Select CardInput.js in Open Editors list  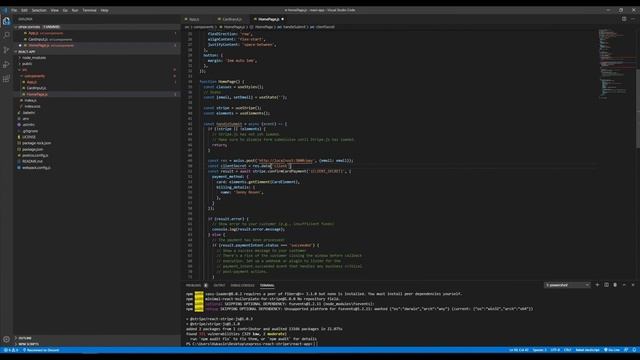(98, 40)
